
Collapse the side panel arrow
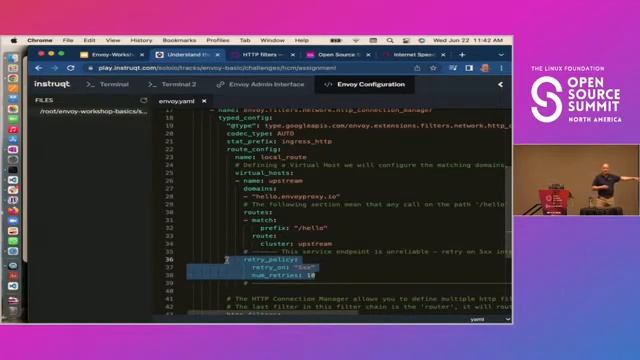[500, 84]
